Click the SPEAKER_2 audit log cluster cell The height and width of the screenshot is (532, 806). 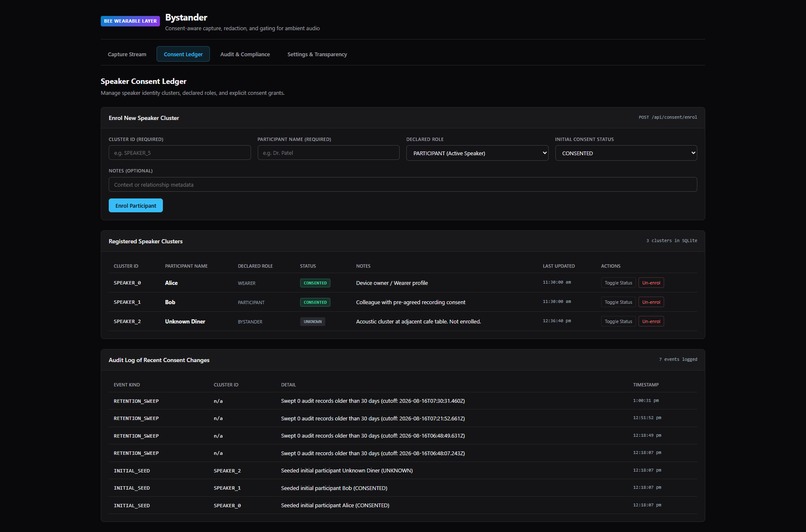[227, 470]
